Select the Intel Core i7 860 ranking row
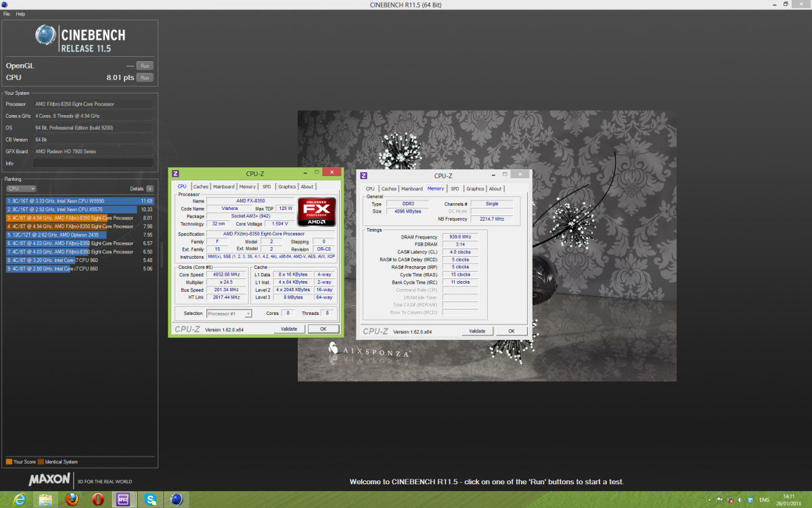This screenshot has width=812, height=508. (80, 269)
